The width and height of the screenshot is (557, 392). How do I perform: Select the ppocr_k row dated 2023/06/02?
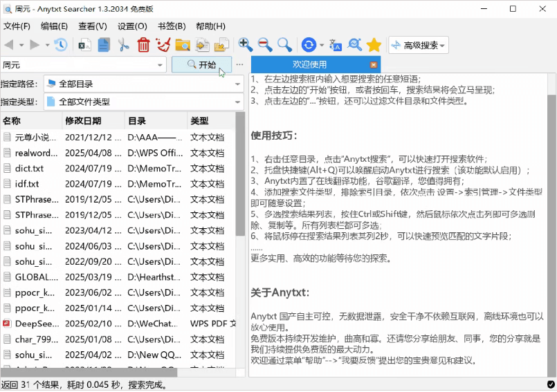coord(118,292)
